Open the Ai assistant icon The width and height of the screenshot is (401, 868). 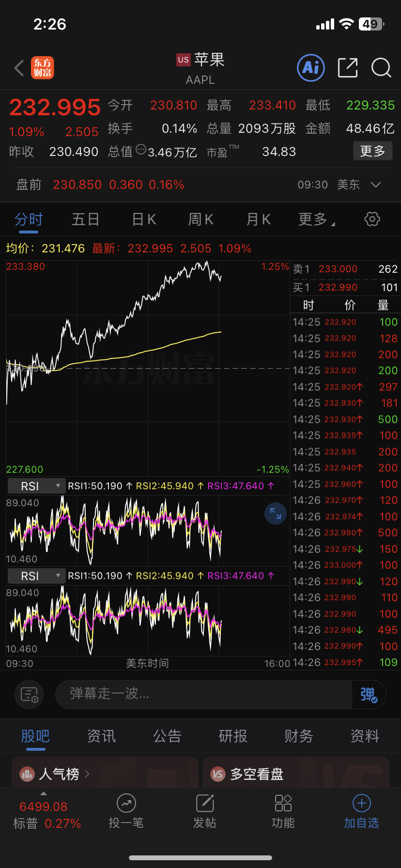310,68
